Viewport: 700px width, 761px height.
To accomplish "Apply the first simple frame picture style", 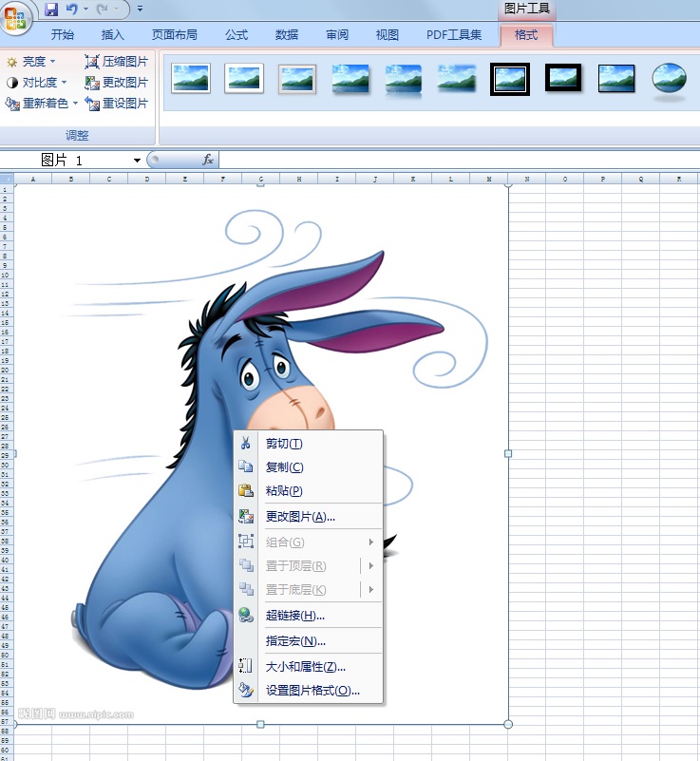I will (191, 78).
